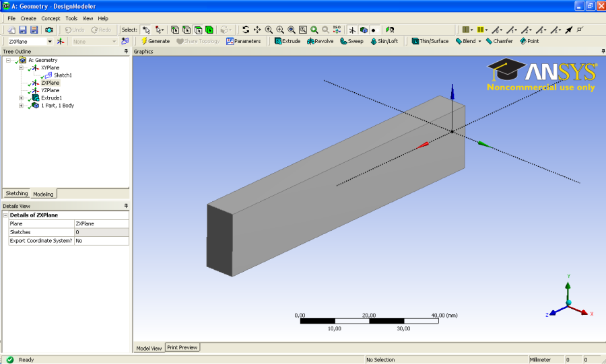Open the Create menu
The image size is (606, 364).
pos(28,19)
